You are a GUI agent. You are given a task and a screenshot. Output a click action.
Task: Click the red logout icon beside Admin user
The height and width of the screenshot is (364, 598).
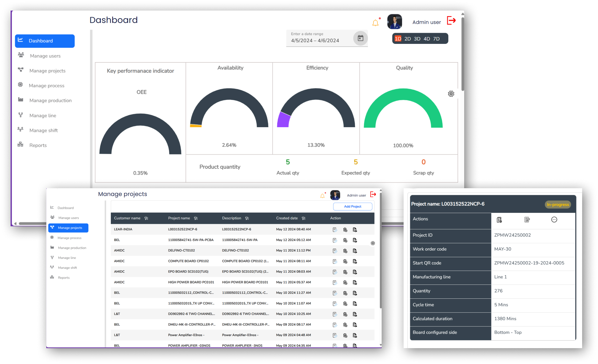tap(451, 21)
